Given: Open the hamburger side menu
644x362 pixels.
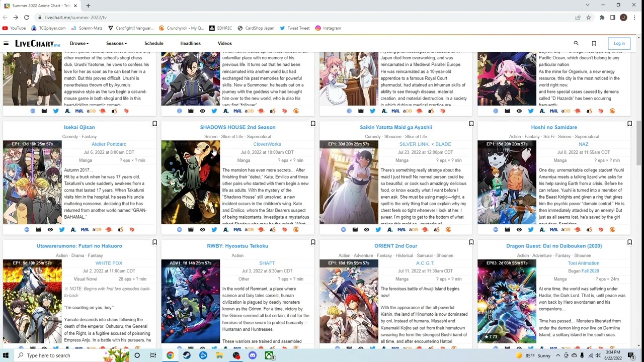Looking at the screenshot, I should (x=6, y=43).
